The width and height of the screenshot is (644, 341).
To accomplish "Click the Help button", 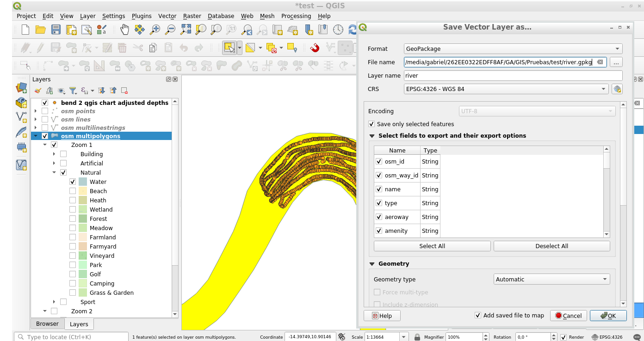I will pyautogui.click(x=382, y=316).
